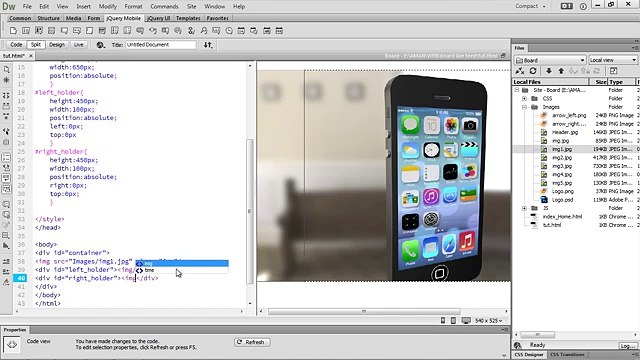Switch to the jQuery UI insert tab
This screenshot has width=640, height=360.
tap(158, 18)
